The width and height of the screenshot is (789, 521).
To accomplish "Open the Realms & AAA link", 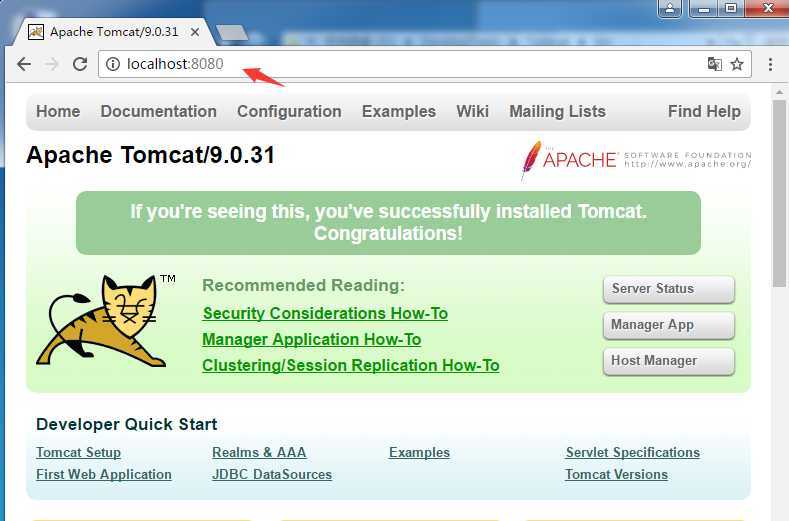I will [259, 453].
